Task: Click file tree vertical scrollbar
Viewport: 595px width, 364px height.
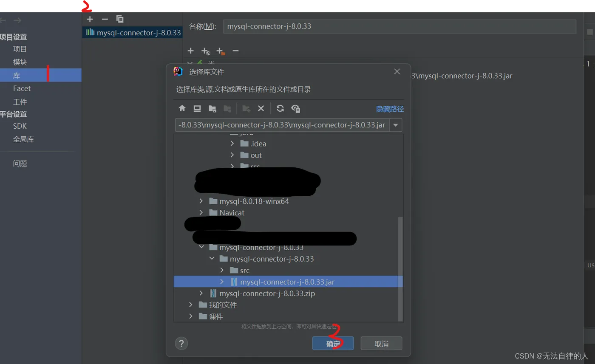Action: [400, 268]
